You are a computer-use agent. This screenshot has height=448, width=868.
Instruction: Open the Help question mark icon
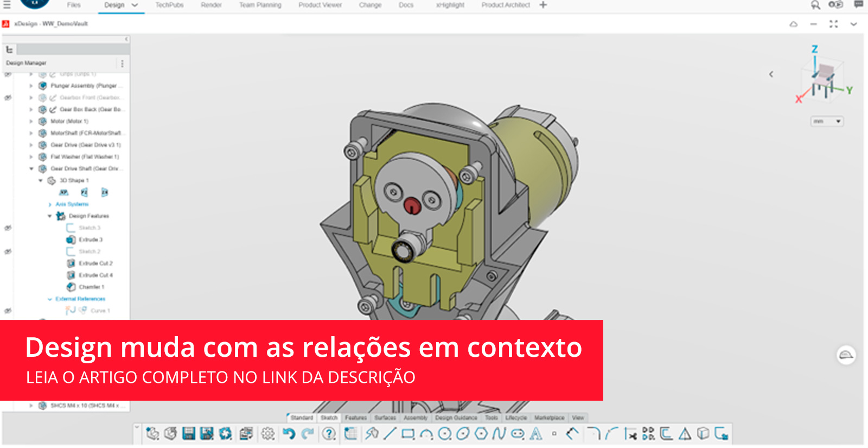(329, 433)
